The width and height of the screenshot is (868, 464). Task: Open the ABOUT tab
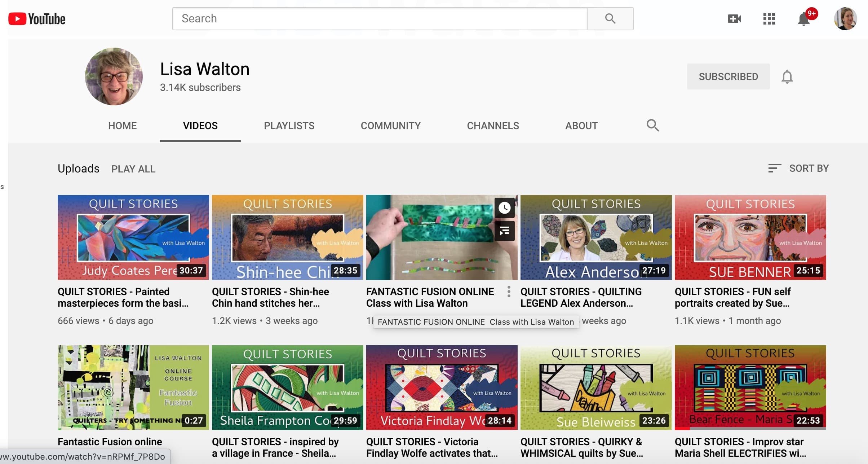click(x=581, y=126)
